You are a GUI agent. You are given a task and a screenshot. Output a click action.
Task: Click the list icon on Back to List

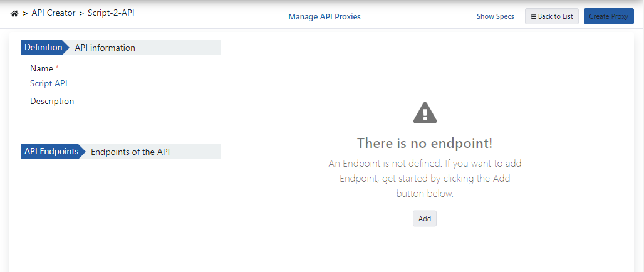[x=533, y=17]
